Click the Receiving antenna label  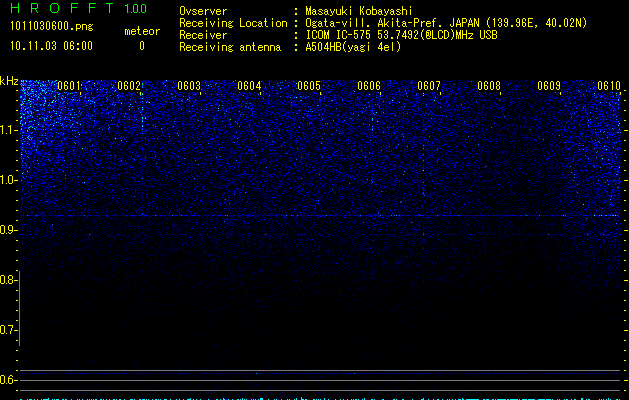tap(230, 47)
